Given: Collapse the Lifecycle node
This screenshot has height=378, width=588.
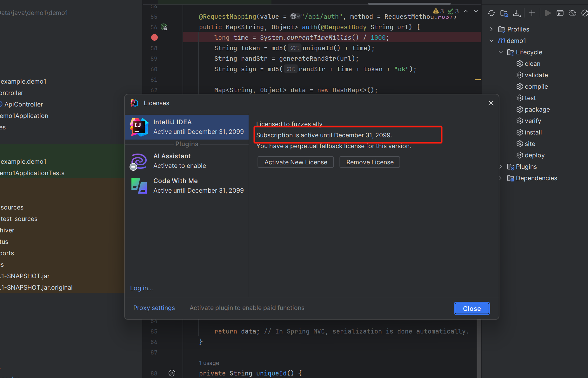Looking at the screenshot, I should [x=501, y=52].
